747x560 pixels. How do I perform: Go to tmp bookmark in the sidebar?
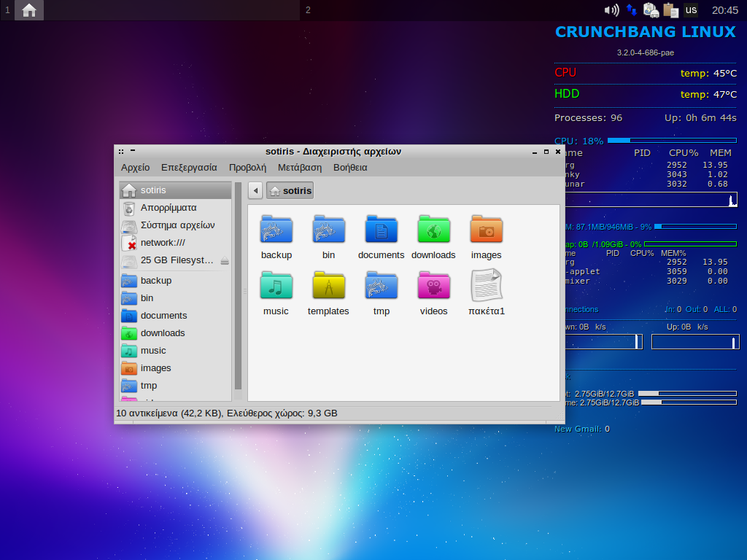[x=175, y=386]
